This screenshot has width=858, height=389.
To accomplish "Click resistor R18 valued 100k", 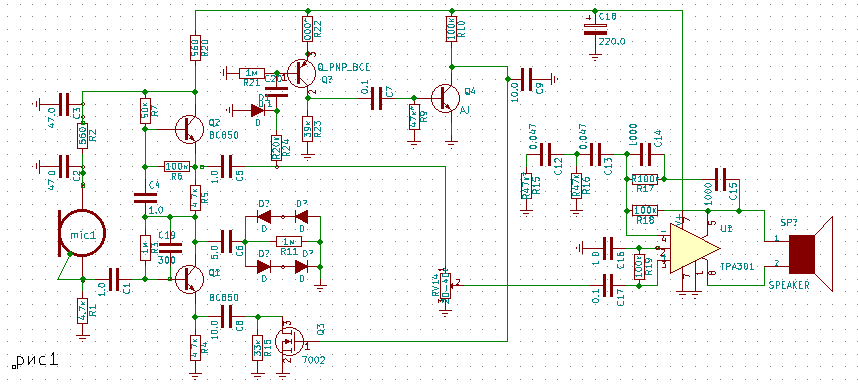I will 645,211.
